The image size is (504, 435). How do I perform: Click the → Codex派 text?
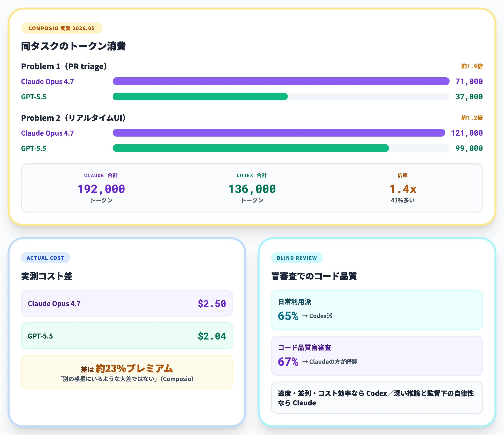click(x=317, y=316)
